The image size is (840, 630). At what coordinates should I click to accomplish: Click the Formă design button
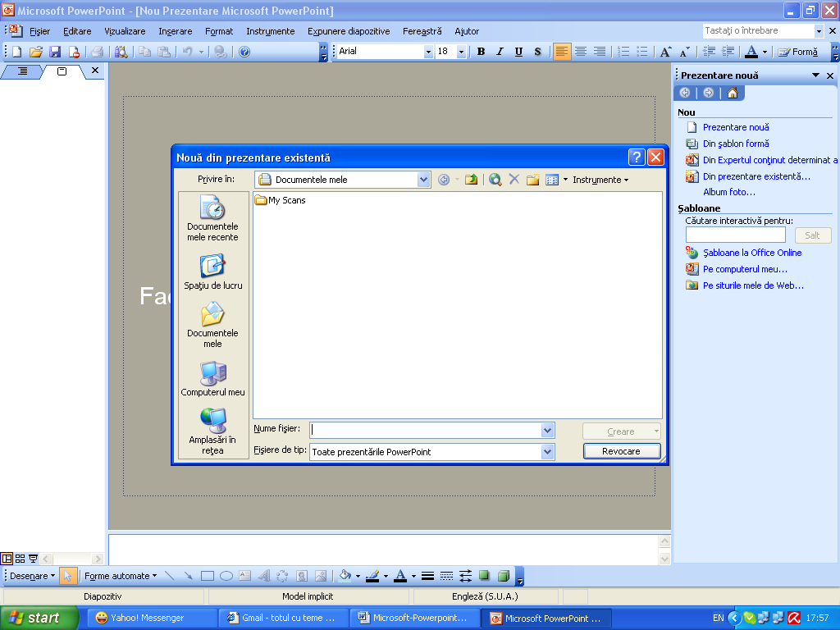(x=798, y=52)
